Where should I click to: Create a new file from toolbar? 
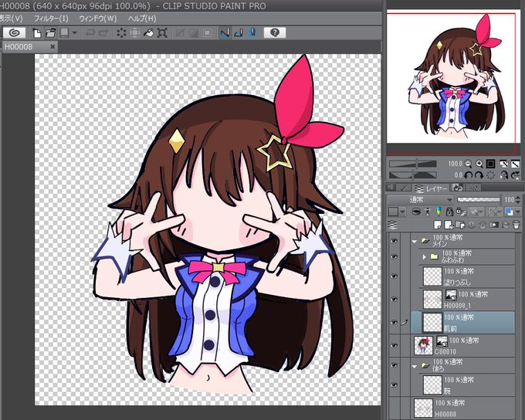[37, 33]
